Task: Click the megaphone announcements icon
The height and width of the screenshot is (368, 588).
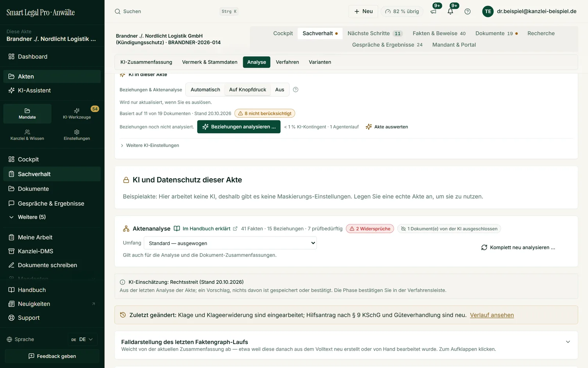Action: pos(434,11)
